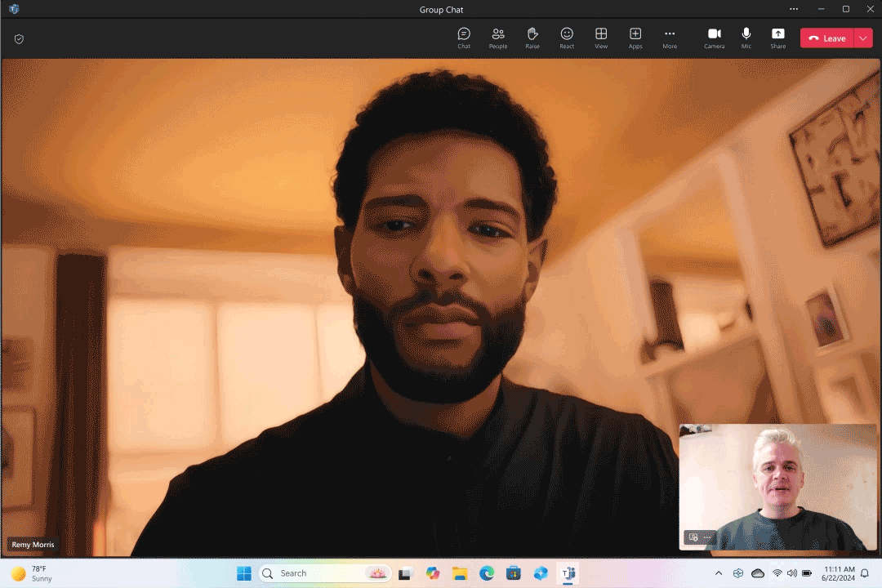Screen dimensions: 882x588
Task: Open More actions menu
Action: [x=670, y=38]
